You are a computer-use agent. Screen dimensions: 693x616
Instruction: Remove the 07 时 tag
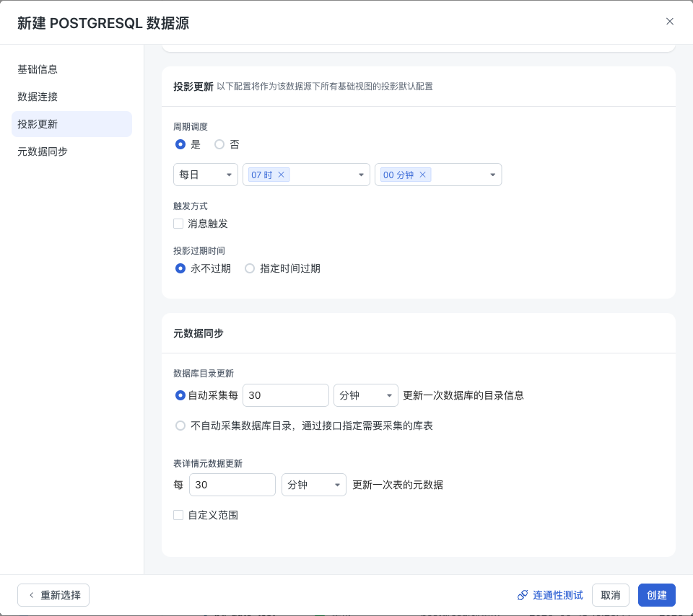pos(281,175)
